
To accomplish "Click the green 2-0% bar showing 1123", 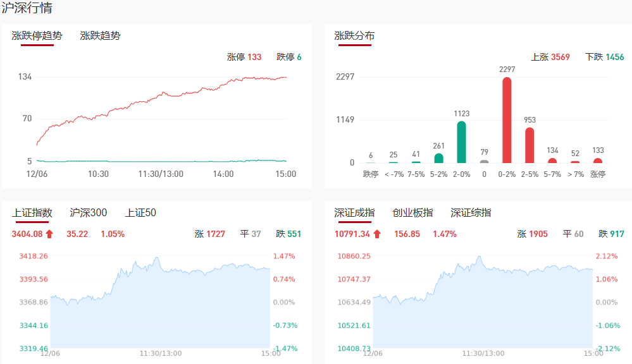I will (x=461, y=142).
